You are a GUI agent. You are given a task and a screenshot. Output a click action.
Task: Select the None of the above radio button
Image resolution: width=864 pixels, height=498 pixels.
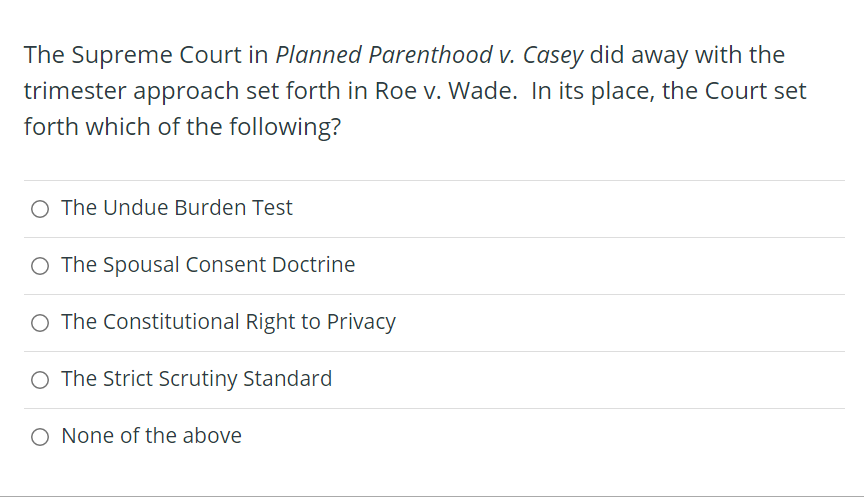[x=40, y=437]
